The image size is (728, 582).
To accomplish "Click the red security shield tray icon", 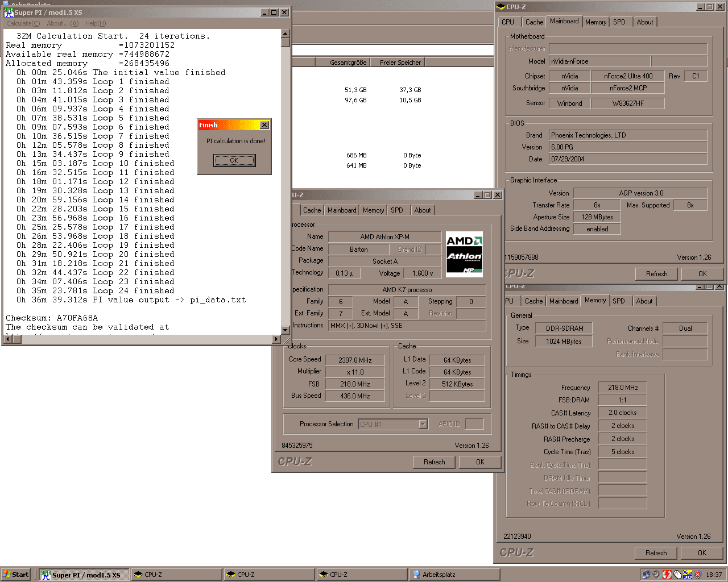I will [698, 575].
